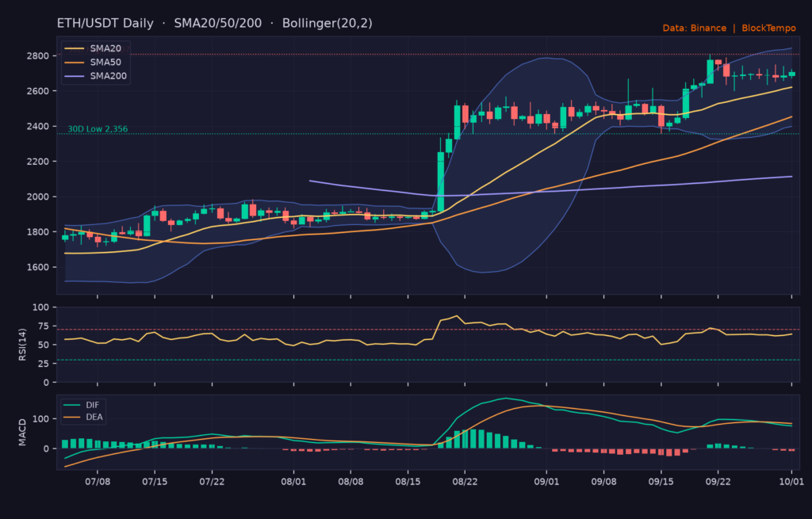Screen dimensions: 812x519
Task: Click the MACD axis title
Action: [22, 432]
